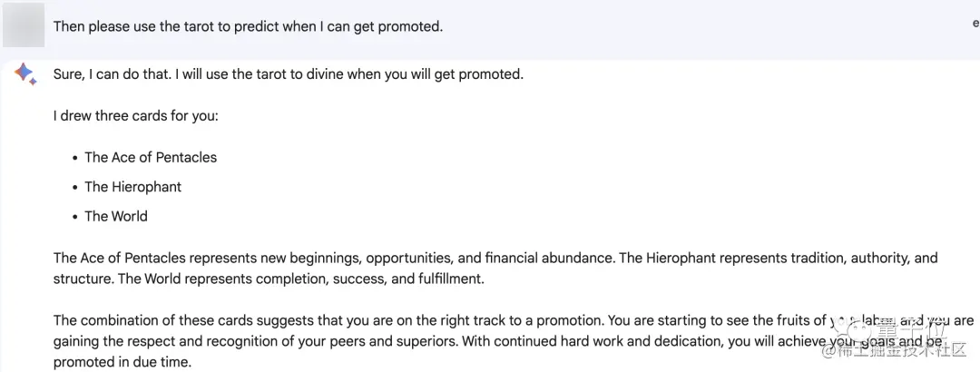Click the final line "promoted in due time."
980x372 pixels.
(122, 362)
